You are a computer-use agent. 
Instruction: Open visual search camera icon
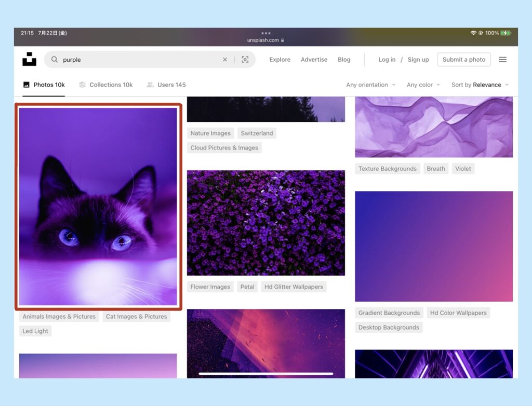245,60
